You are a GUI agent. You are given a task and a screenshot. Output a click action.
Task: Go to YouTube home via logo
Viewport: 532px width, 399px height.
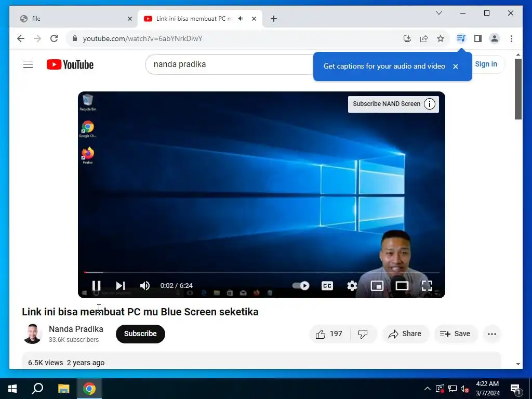click(70, 64)
